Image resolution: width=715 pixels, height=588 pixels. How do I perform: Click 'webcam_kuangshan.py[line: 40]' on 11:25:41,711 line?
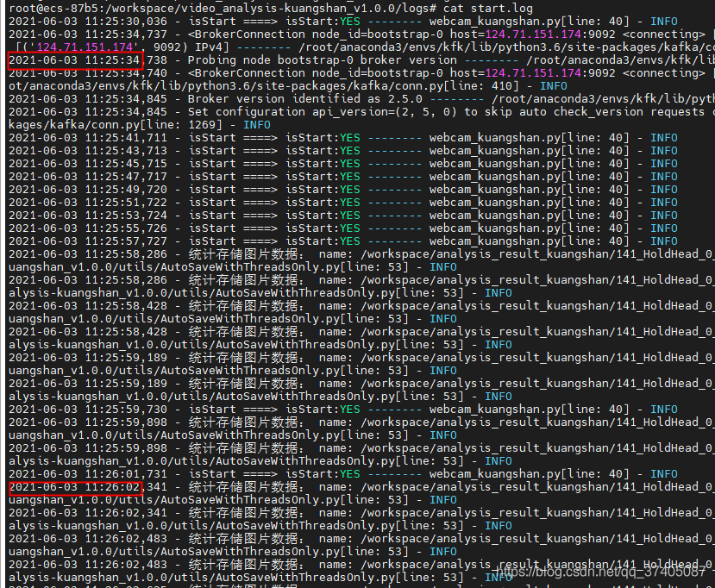point(529,138)
